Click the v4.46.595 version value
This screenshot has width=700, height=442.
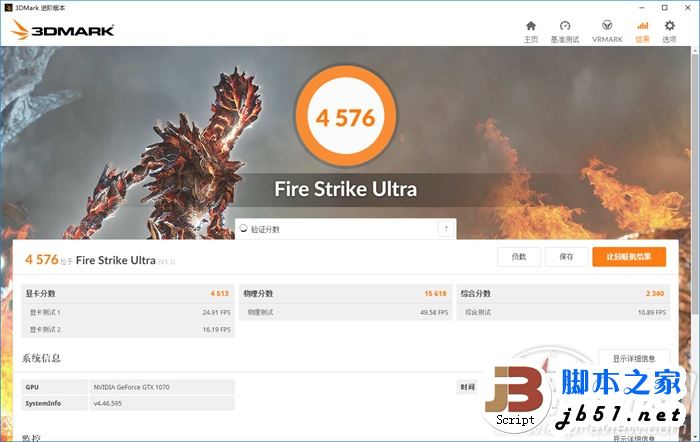(x=108, y=403)
